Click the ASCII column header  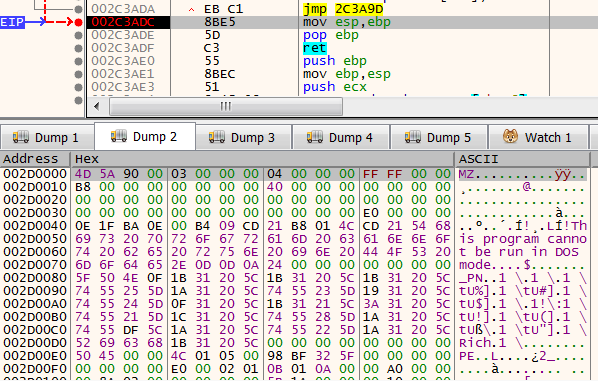522,159
